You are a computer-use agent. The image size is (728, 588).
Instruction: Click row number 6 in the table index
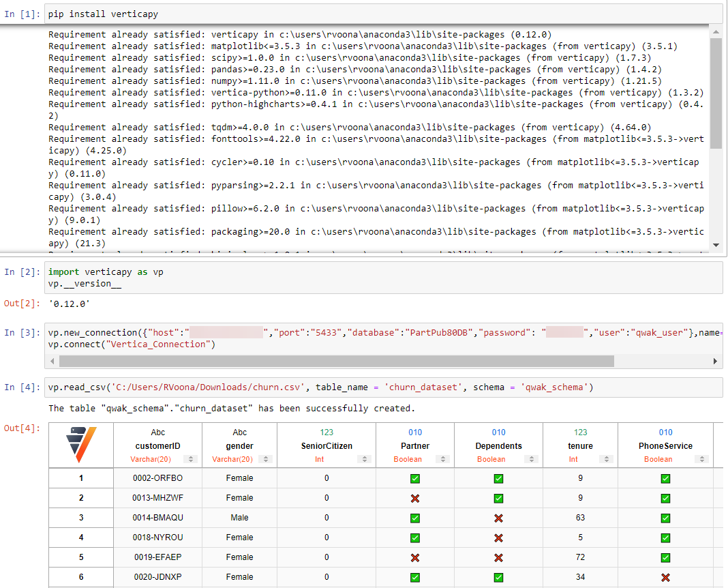coord(81,577)
